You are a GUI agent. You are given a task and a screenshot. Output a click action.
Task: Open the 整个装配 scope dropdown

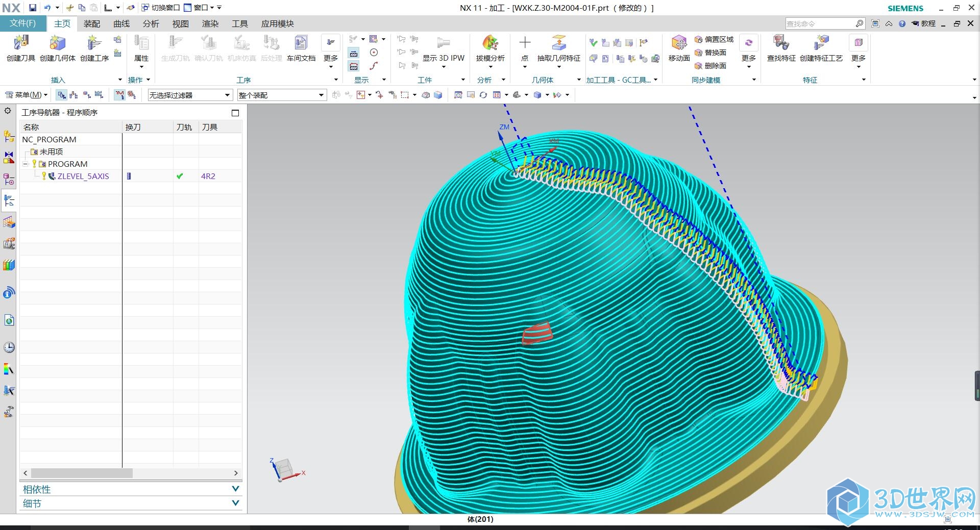(x=282, y=95)
